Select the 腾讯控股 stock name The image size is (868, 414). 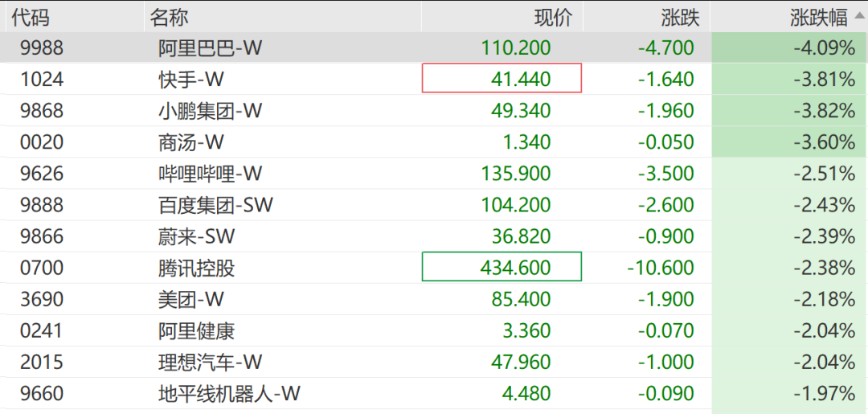pos(197,268)
